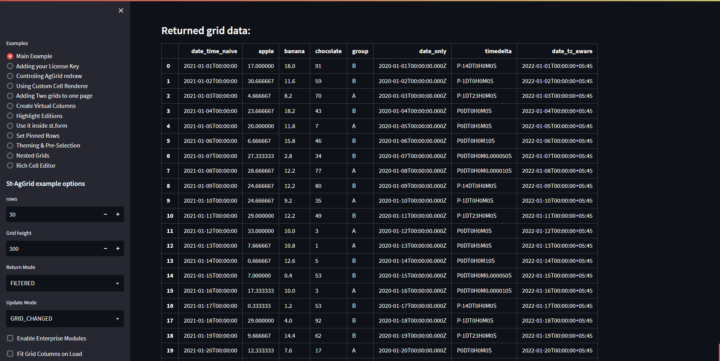Click St-AgGrid example options heading
The width and height of the screenshot is (720, 361).
pos(45,184)
